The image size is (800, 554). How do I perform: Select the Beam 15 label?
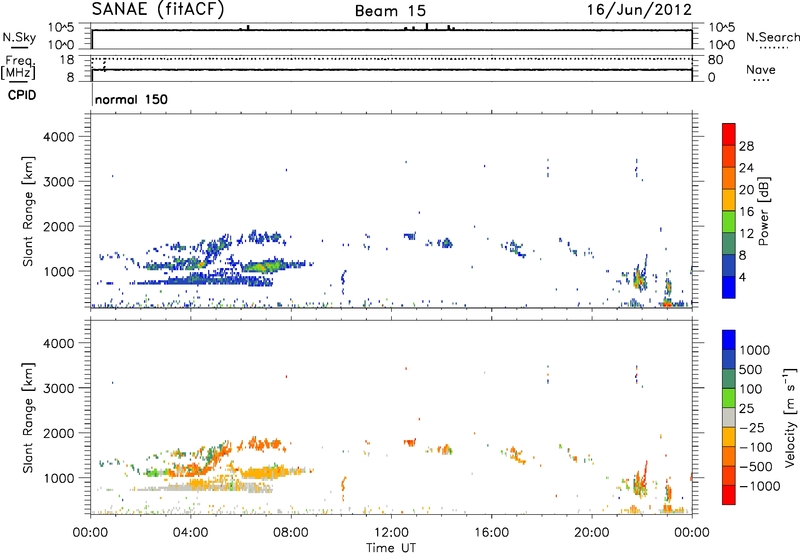tap(390, 11)
